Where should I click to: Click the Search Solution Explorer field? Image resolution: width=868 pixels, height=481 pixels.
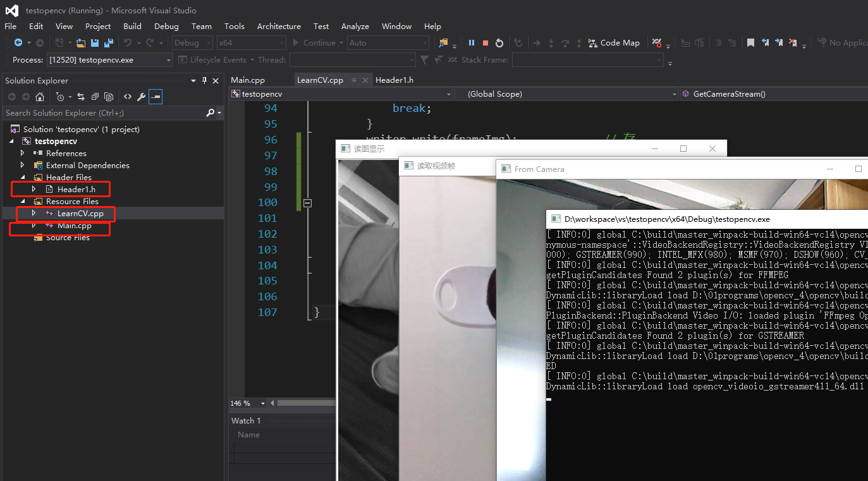point(104,113)
